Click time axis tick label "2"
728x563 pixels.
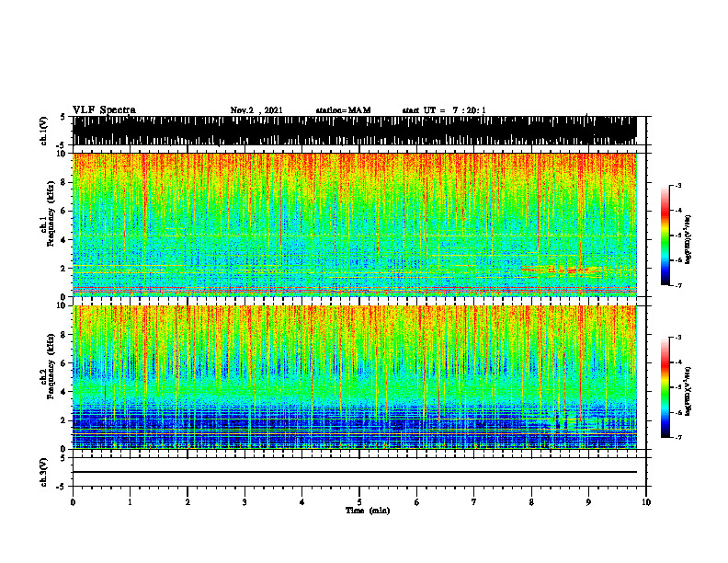[x=188, y=502]
